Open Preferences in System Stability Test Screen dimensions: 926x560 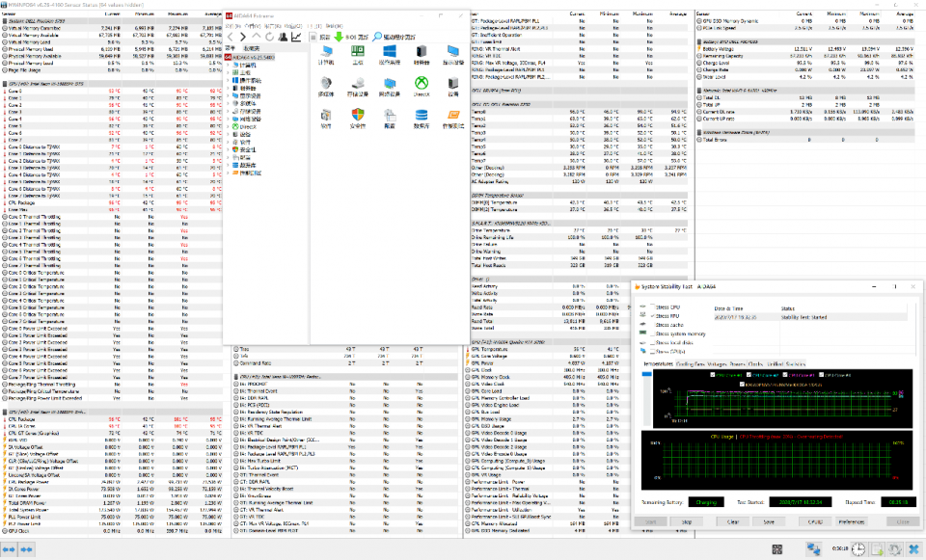[852, 521]
